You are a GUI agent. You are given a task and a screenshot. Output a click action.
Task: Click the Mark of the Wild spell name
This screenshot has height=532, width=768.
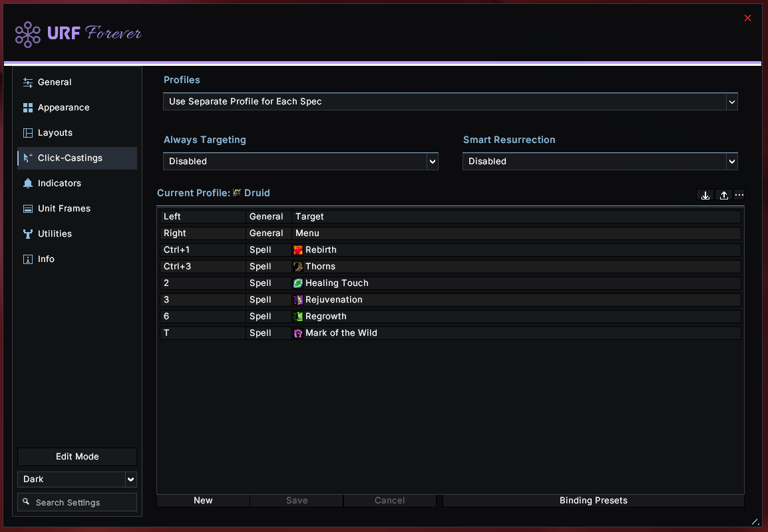pos(341,333)
